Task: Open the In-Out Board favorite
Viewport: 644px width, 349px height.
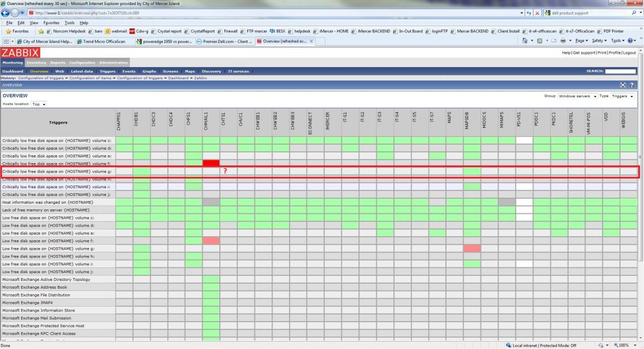Action: tap(407, 31)
